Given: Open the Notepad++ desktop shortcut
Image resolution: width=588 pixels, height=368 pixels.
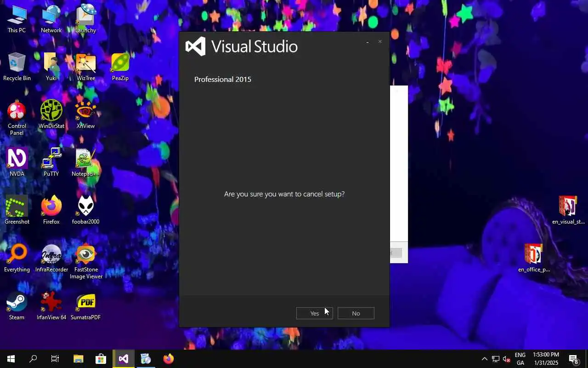Looking at the screenshot, I should coord(86,163).
